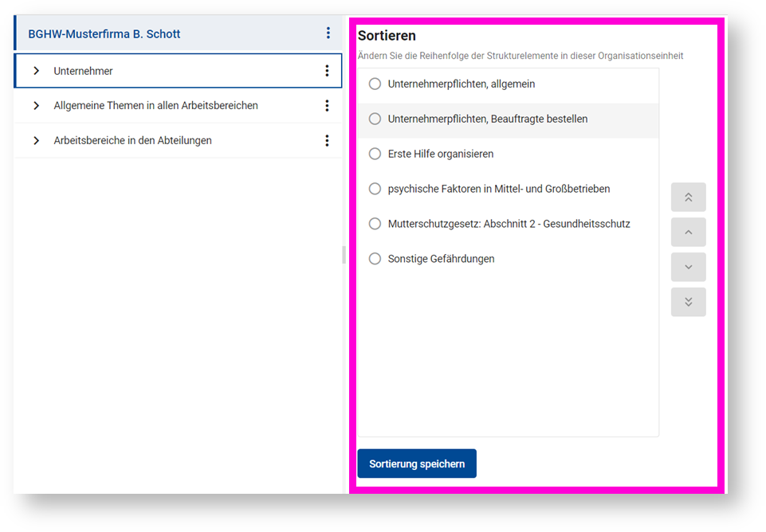Click the 'Sonstige Gefährdungen' list entry
Viewport: 766px width, 532px height.
441,259
